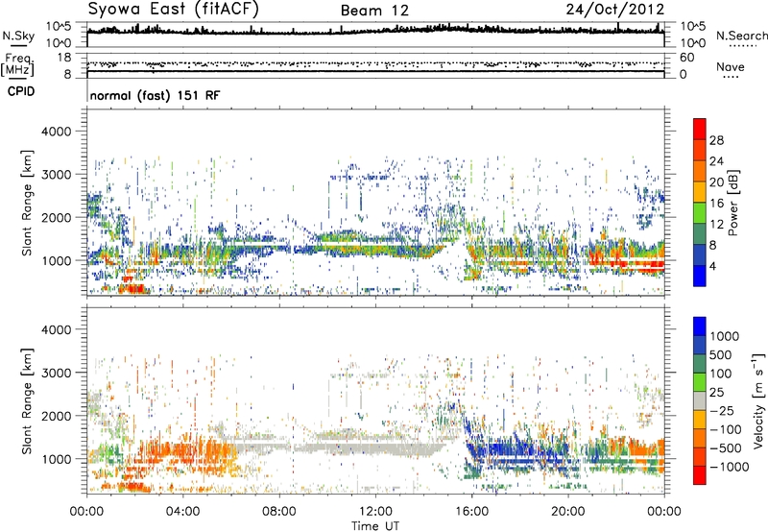Image resolution: width=768 pixels, height=532 pixels.
Task: Click the red bottom of the Velocity color bar
Action: pyautogui.click(x=700, y=475)
